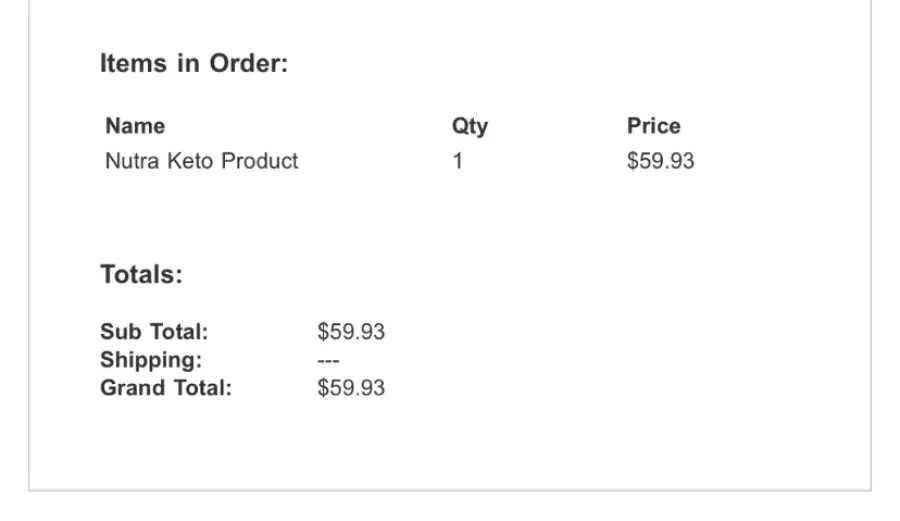Click the Grand Total amount $59.93

(x=351, y=388)
